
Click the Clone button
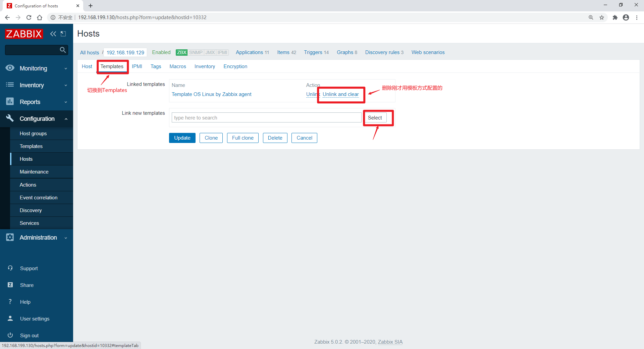[x=211, y=138]
